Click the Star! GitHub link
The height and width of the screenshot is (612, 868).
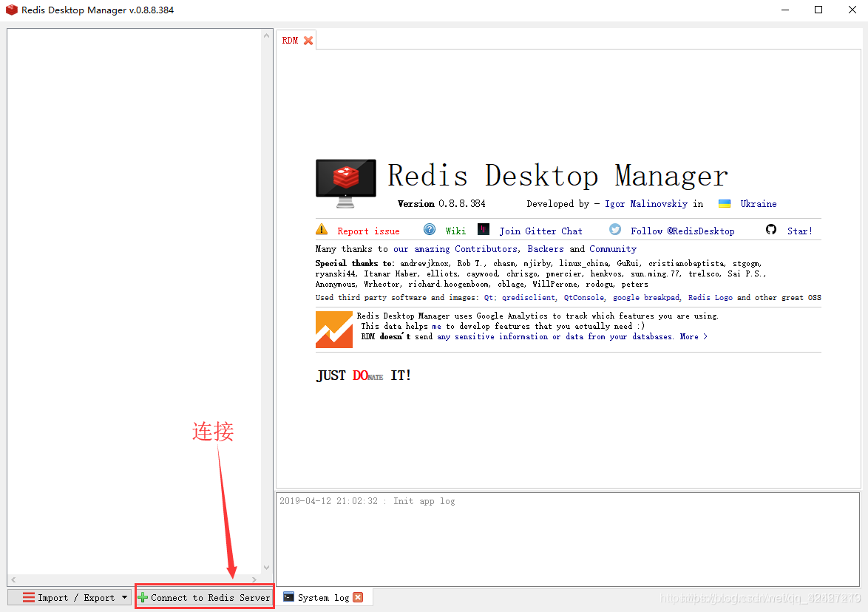800,231
